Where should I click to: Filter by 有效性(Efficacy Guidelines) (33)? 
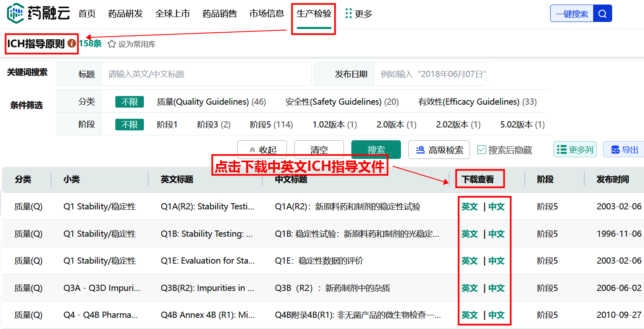[x=477, y=102]
